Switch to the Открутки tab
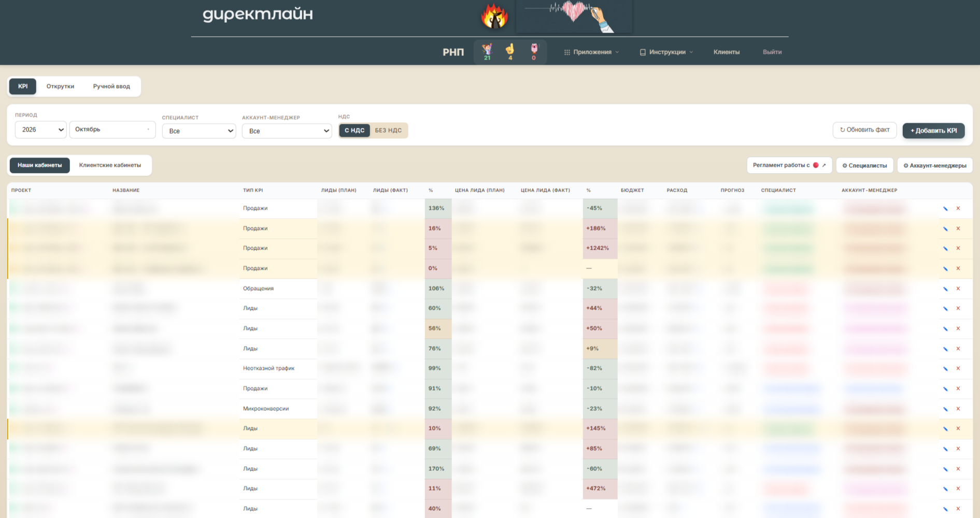This screenshot has width=980, height=518. (60, 87)
